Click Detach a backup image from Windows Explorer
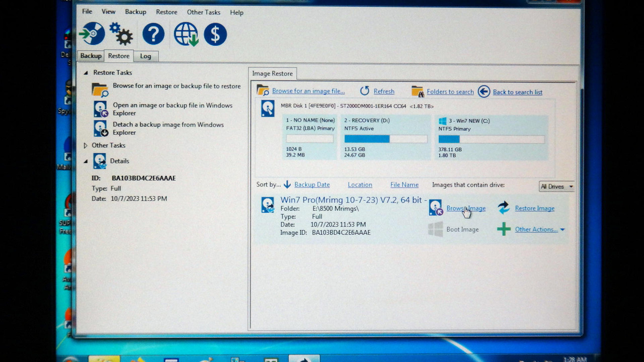The width and height of the screenshot is (644, 362). (x=168, y=128)
